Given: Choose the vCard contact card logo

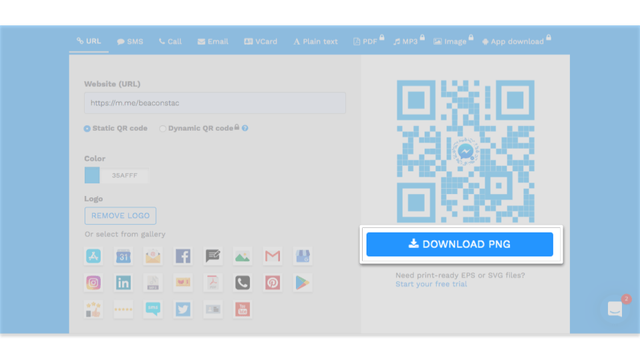Looking at the screenshot, I should (x=213, y=309).
